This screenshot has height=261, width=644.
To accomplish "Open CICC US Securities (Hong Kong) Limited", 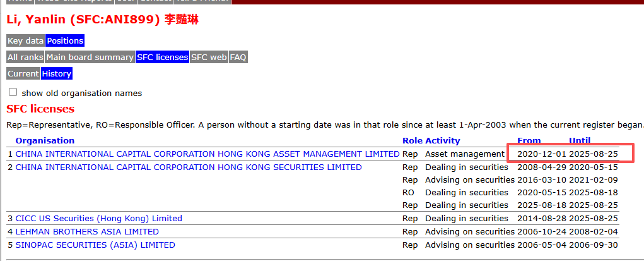I will pos(98,219).
